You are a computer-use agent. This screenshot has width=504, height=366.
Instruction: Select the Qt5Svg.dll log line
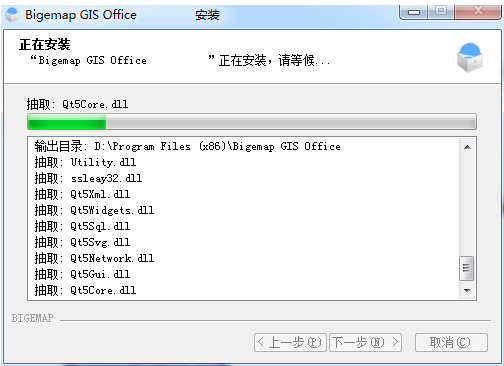click(82, 242)
